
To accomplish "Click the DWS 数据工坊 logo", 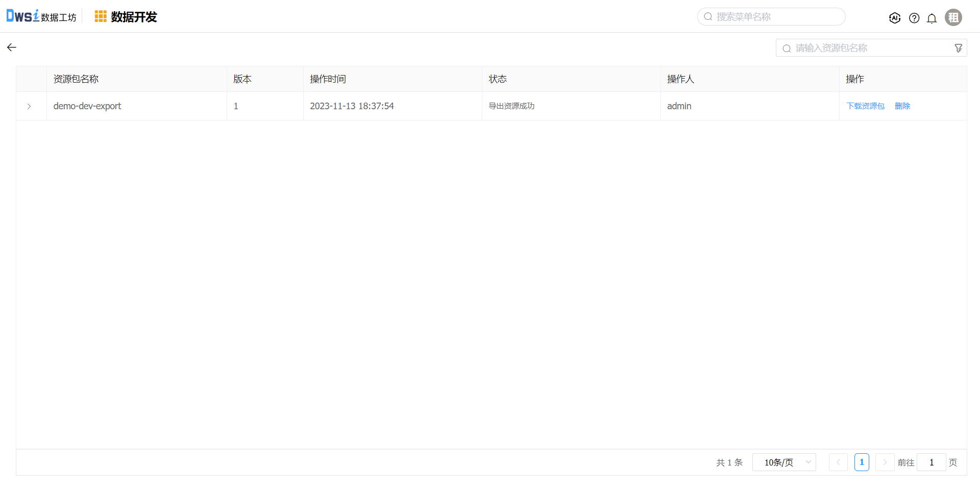I will pyautogui.click(x=41, y=16).
